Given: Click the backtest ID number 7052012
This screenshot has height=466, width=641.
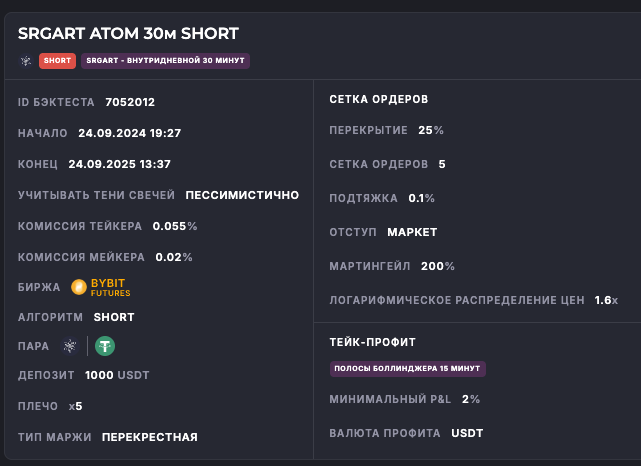Looking at the screenshot, I should [130, 102].
